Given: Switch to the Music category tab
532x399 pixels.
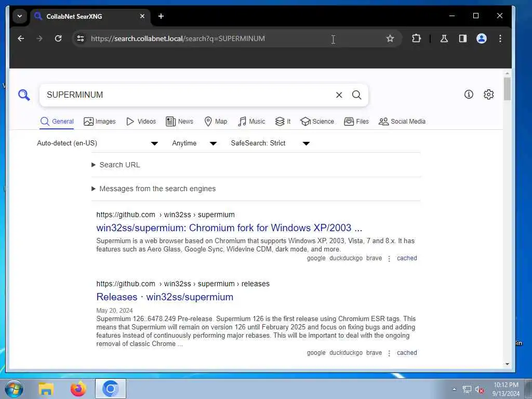Looking at the screenshot, I should click(x=251, y=122).
